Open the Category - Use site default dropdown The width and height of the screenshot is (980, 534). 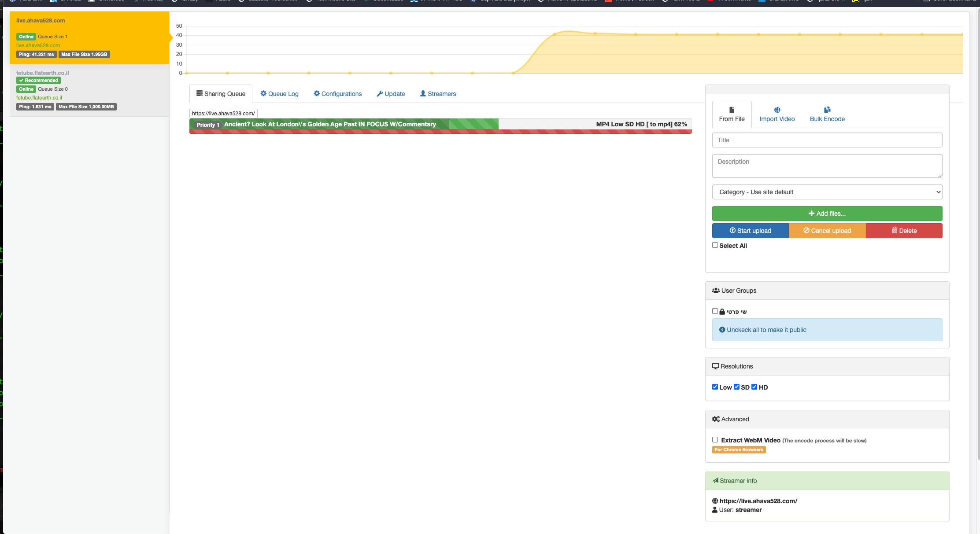[x=827, y=192]
